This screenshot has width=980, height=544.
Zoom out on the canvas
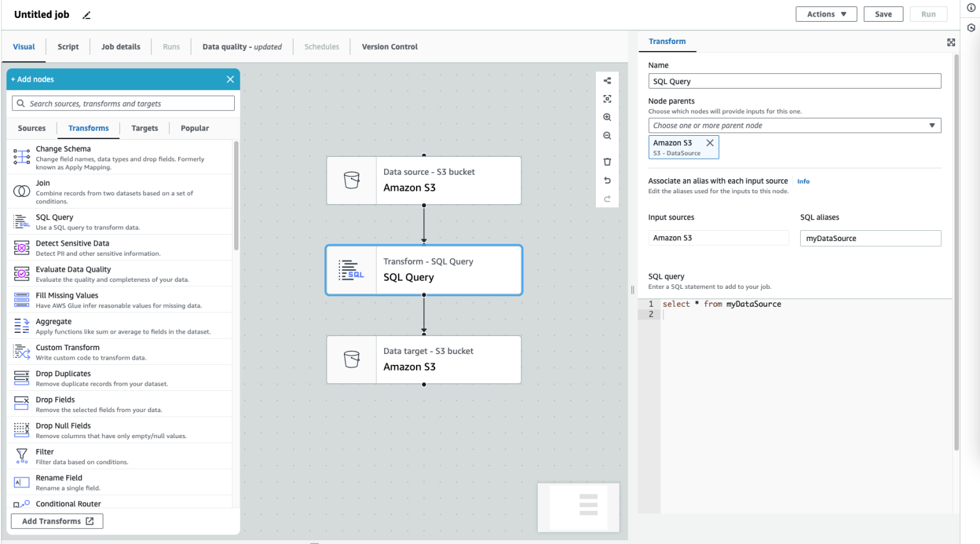pos(607,136)
